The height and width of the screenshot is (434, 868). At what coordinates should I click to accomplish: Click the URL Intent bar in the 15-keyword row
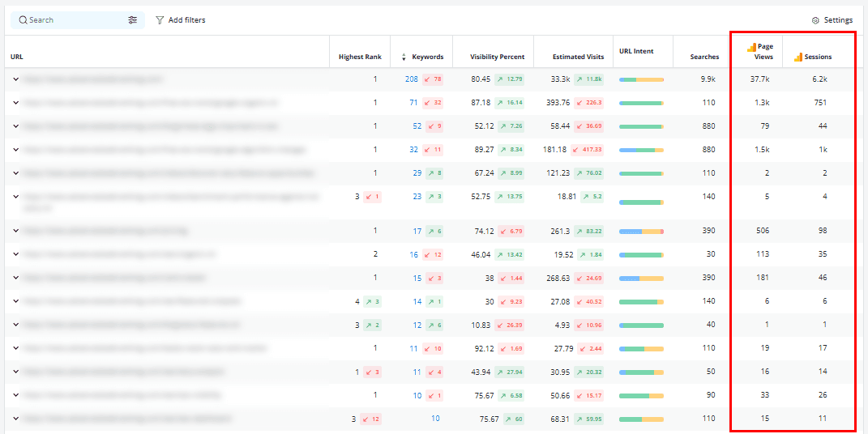click(x=642, y=279)
